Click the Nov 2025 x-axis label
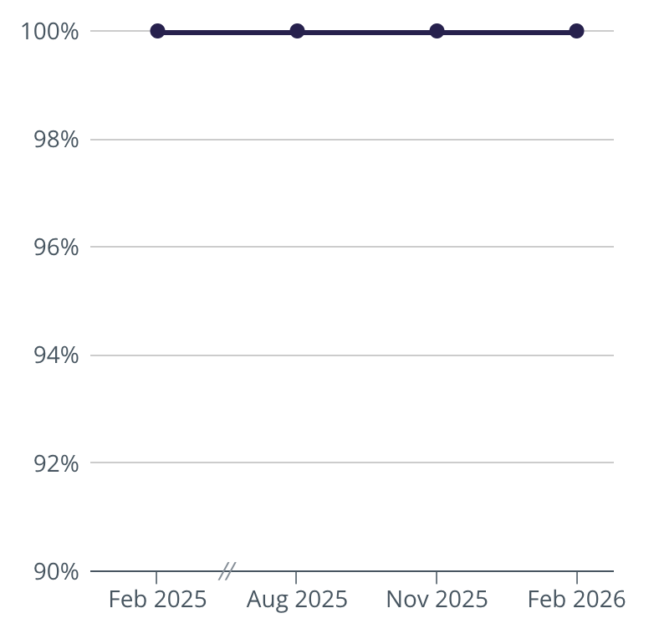Image resolution: width=659 pixels, height=644 pixels. coord(437,600)
